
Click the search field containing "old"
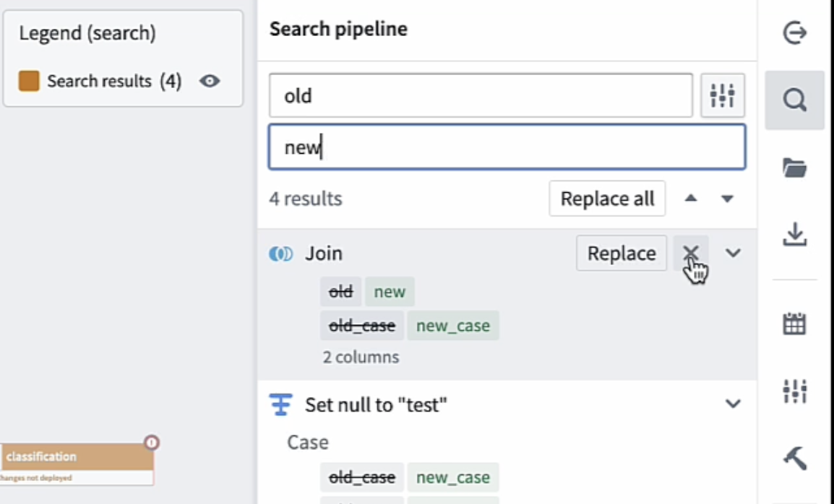[x=481, y=96]
